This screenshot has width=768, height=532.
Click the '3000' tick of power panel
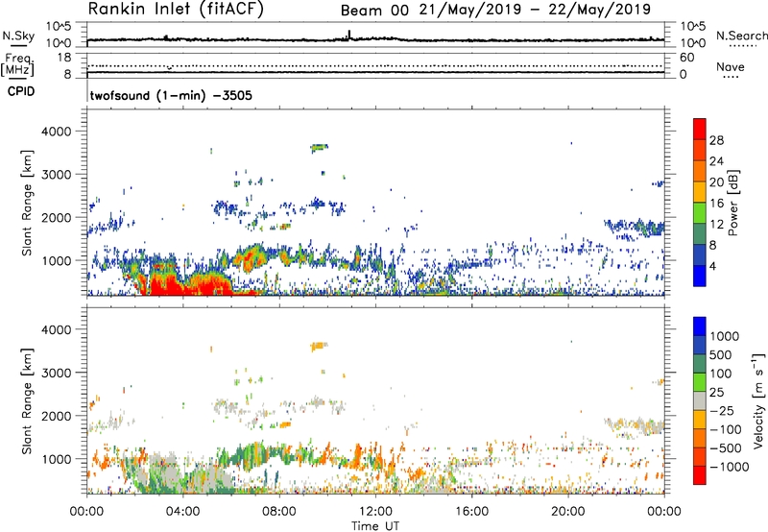point(57,175)
